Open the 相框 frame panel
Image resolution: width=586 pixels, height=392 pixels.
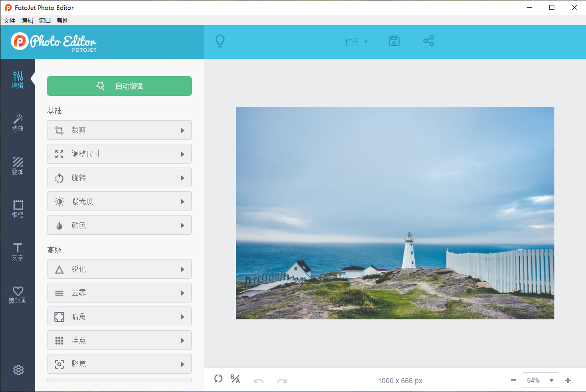pyautogui.click(x=18, y=208)
